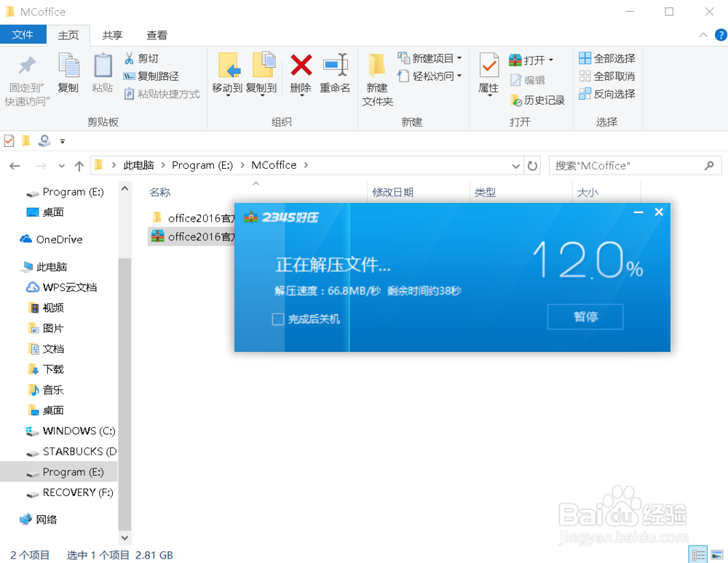Click the Back navigation arrow
The height and width of the screenshot is (563, 728).
pos(15,166)
